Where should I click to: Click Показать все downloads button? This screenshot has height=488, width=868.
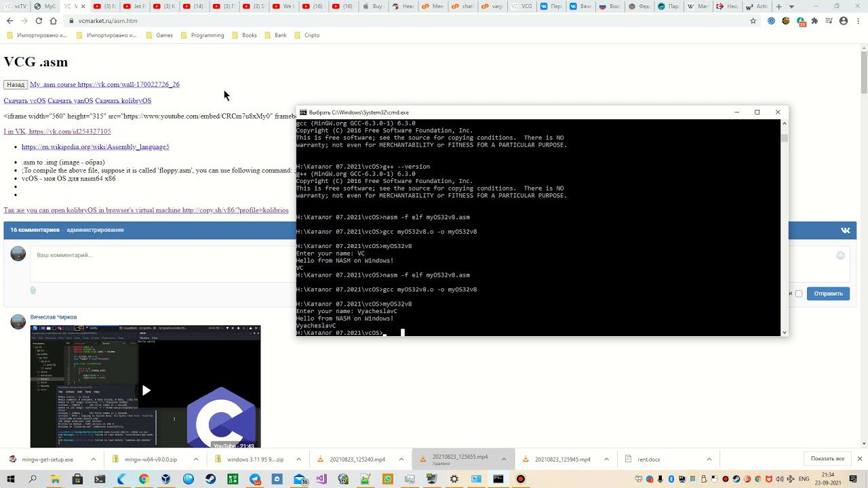coord(827,460)
